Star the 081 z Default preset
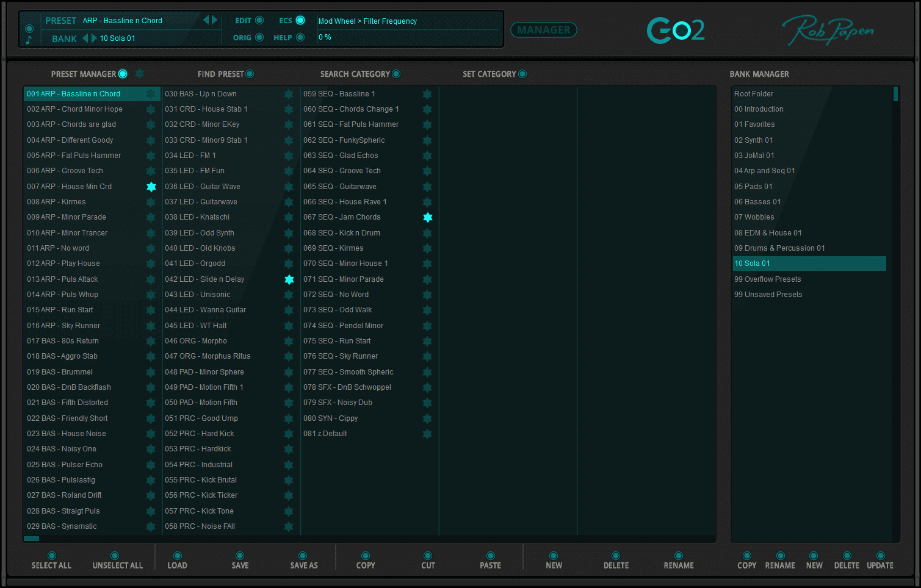Image resolution: width=921 pixels, height=588 pixels. point(427,434)
